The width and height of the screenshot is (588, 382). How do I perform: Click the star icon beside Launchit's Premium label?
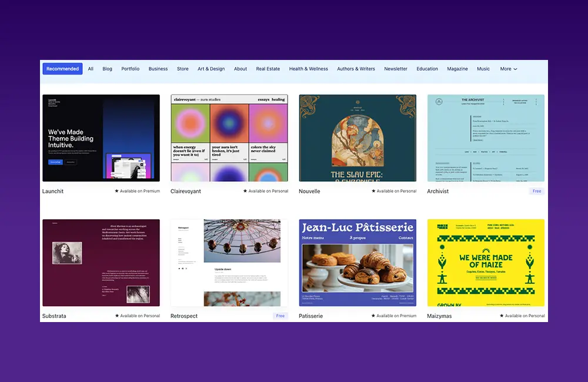[x=117, y=191]
